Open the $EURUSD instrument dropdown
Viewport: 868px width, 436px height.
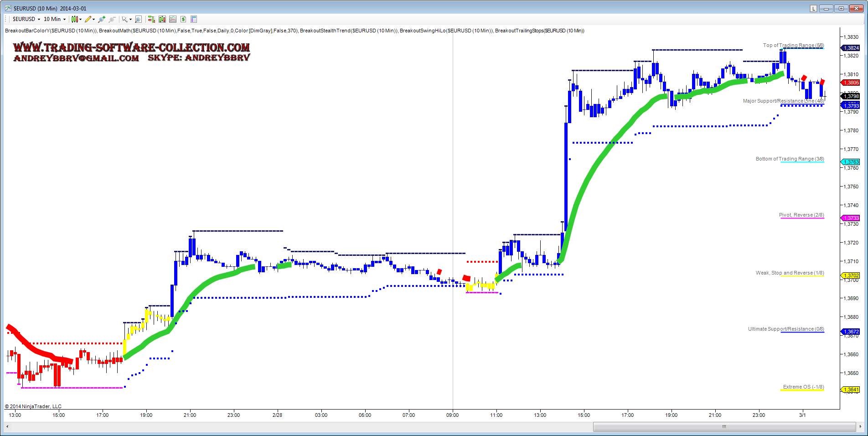pos(26,19)
